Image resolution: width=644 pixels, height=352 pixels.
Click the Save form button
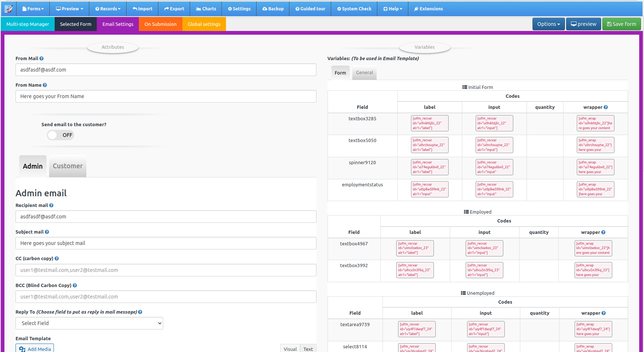(621, 24)
